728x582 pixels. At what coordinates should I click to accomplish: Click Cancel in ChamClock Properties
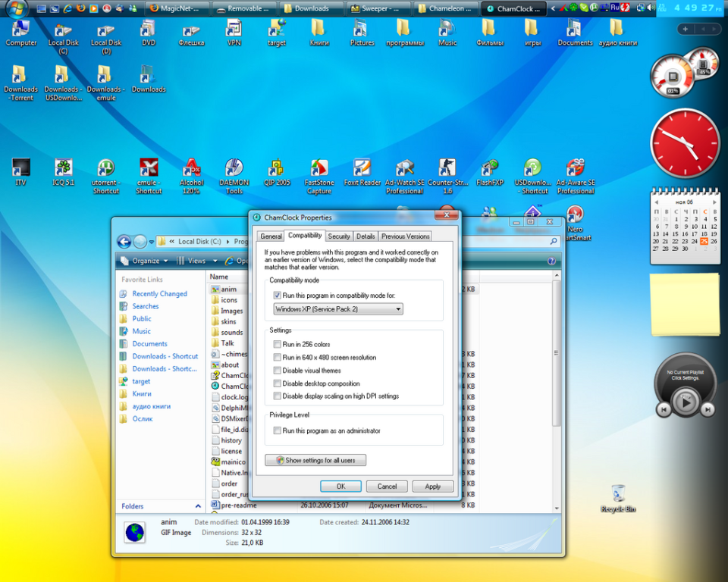point(387,487)
